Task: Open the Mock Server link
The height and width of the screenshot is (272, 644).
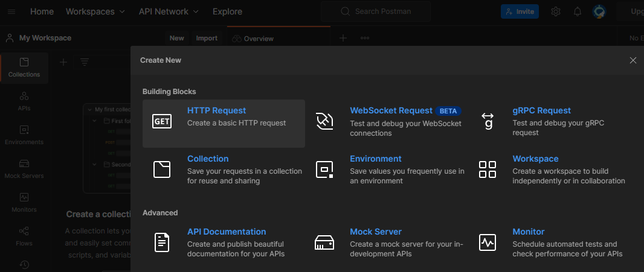Action: coord(376,232)
